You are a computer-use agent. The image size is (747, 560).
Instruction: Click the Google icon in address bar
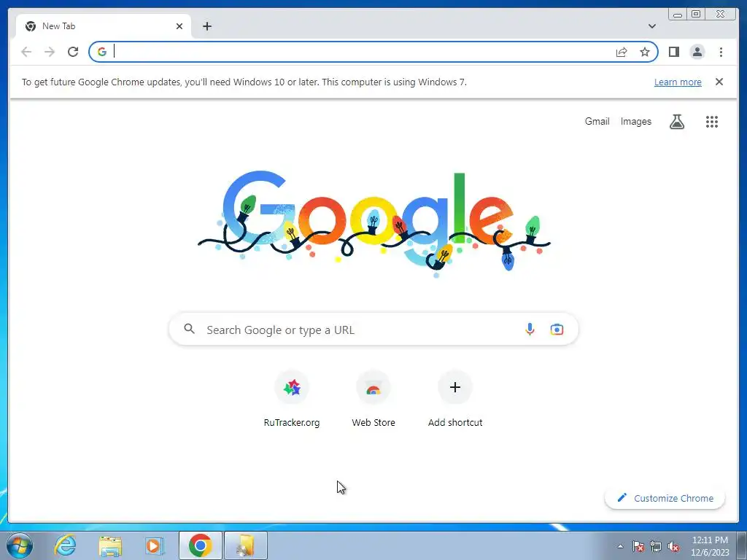[x=102, y=52]
